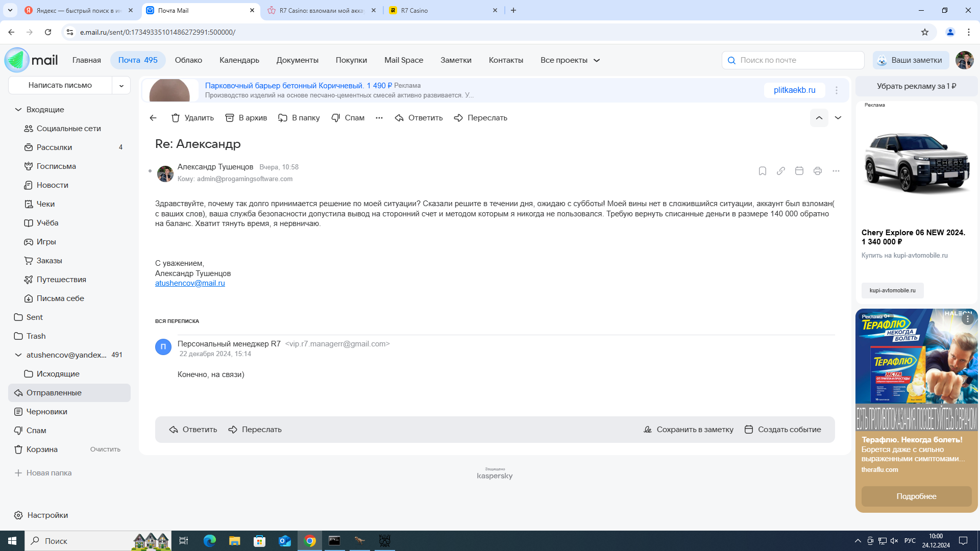This screenshot has width=980, height=551.
Task: Open the Рассылки folder
Action: [x=69, y=147]
